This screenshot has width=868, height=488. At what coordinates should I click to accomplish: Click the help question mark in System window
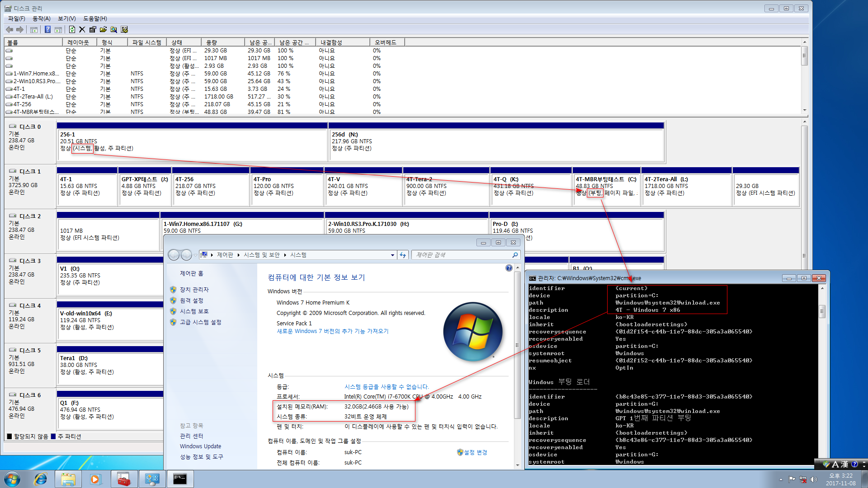tap(509, 268)
